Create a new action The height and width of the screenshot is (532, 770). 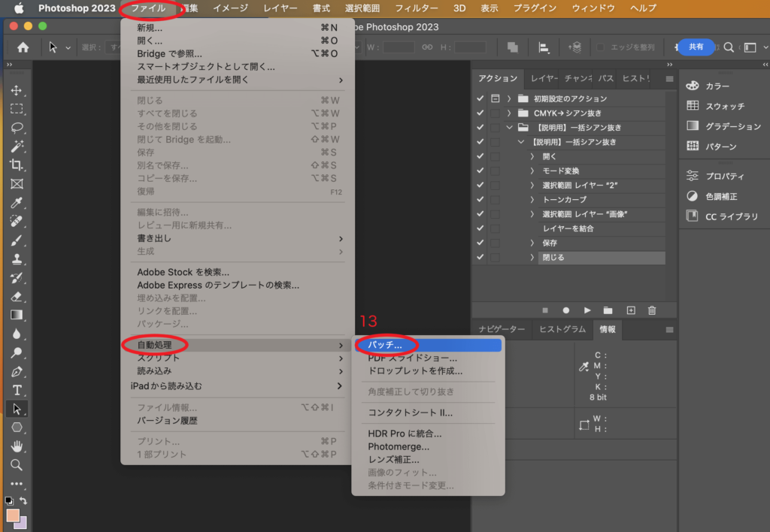[631, 310]
